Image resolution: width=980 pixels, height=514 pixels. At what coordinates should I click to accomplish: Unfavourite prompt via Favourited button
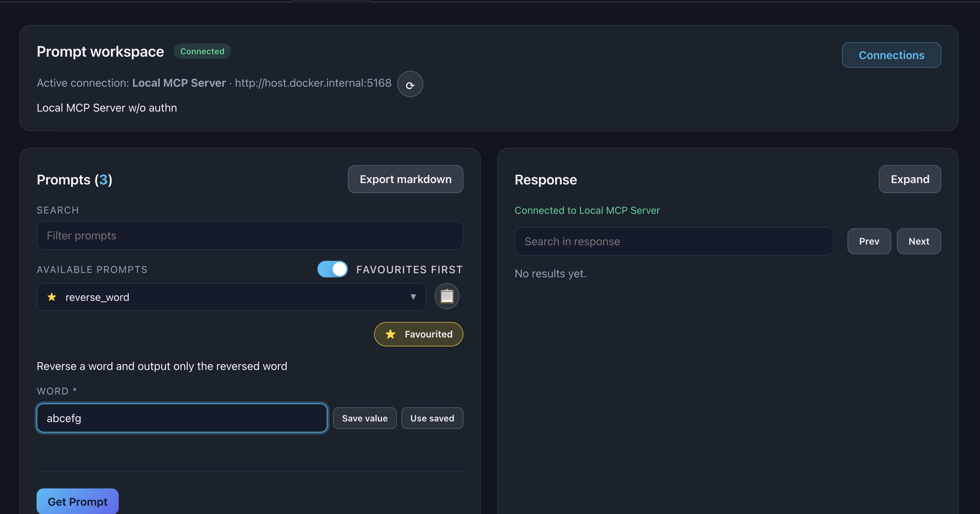419,334
